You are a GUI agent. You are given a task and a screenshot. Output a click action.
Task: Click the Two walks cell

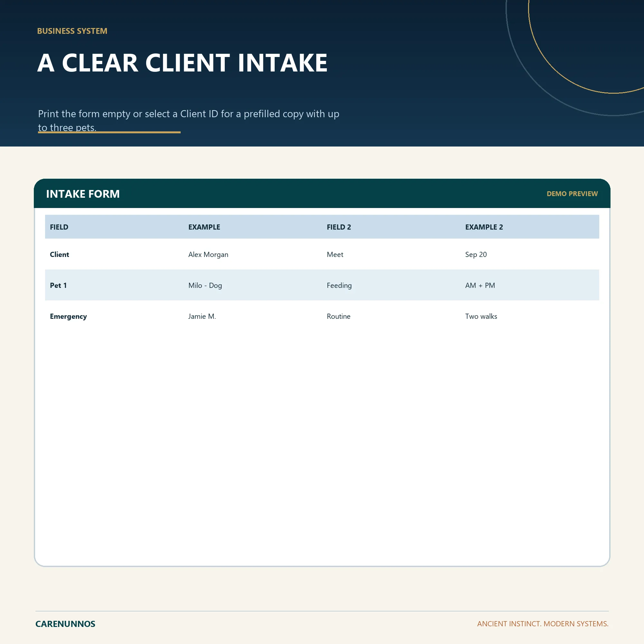[481, 316]
